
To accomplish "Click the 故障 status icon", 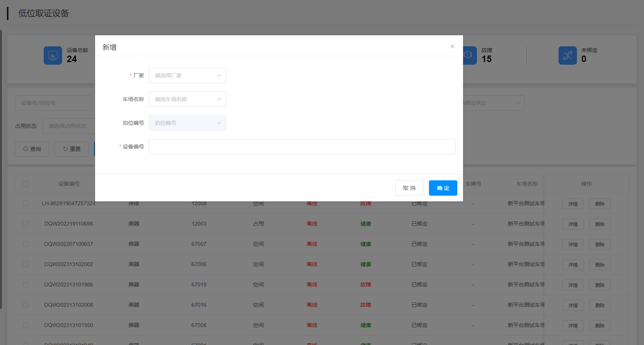I will (470, 56).
